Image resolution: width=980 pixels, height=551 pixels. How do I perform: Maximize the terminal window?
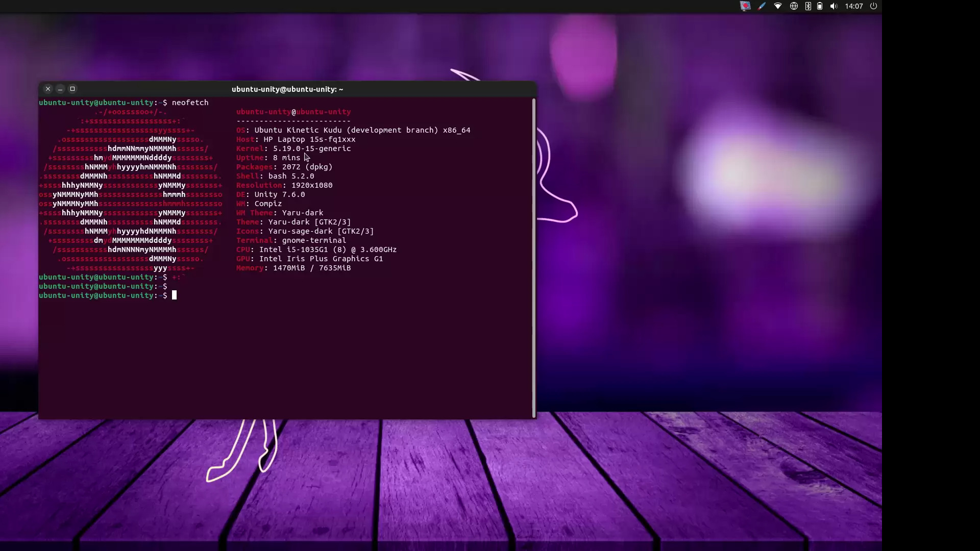click(x=72, y=89)
